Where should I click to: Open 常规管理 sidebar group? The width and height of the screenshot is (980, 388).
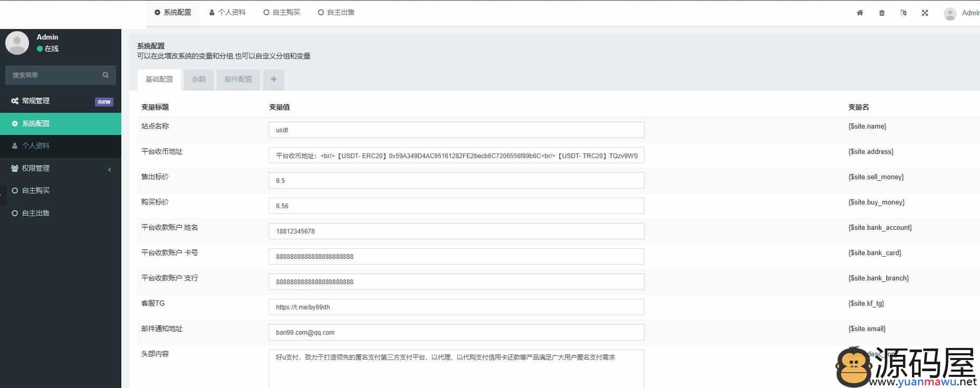coord(61,101)
